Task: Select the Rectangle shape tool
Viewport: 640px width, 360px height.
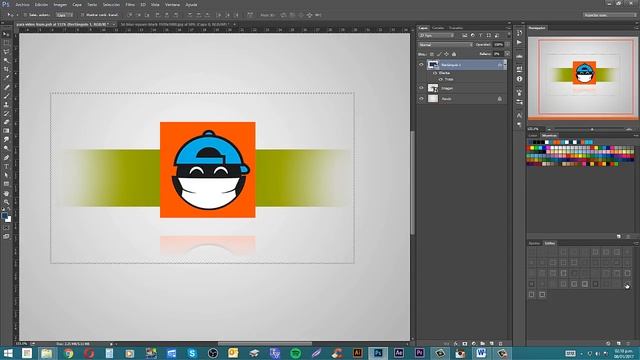Action: (6, 184)
